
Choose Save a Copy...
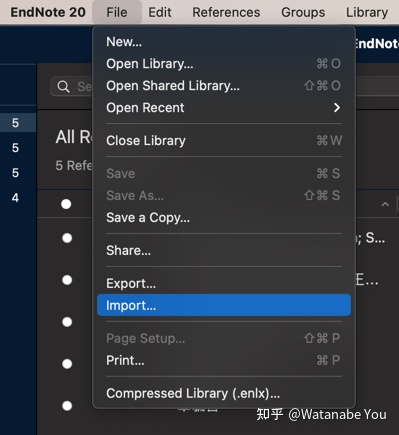(x=224, y=218)
